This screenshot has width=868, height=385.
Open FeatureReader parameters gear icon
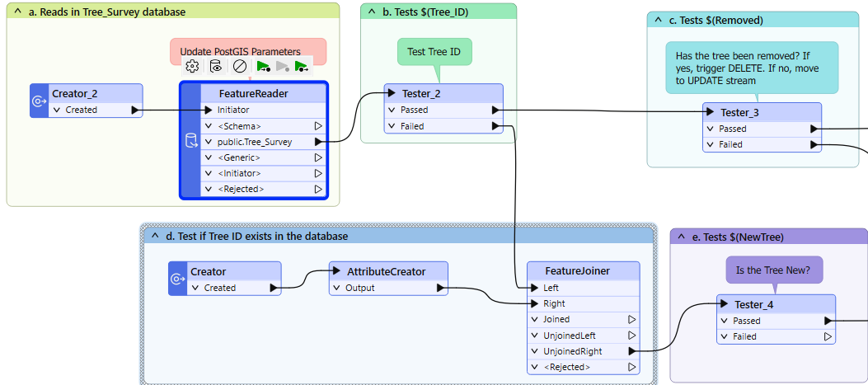[x=192, y=66]
